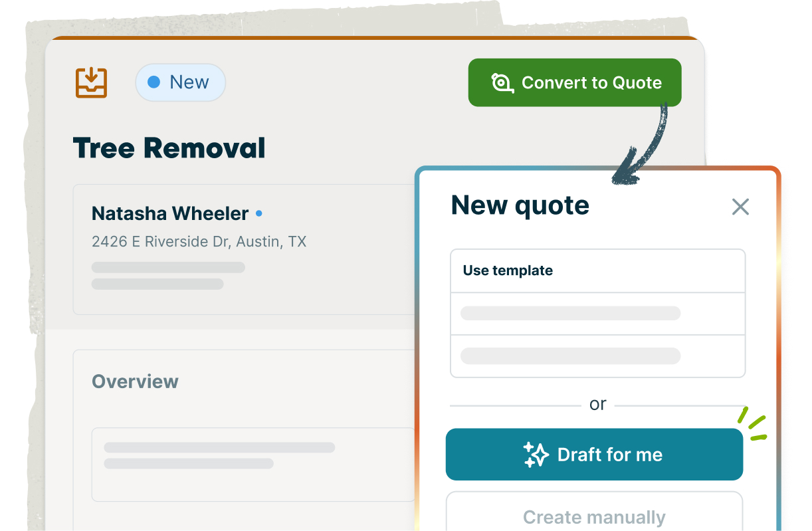Click the Tree Removal request title
Screen dimensions: 812x531
pos(169,148)
